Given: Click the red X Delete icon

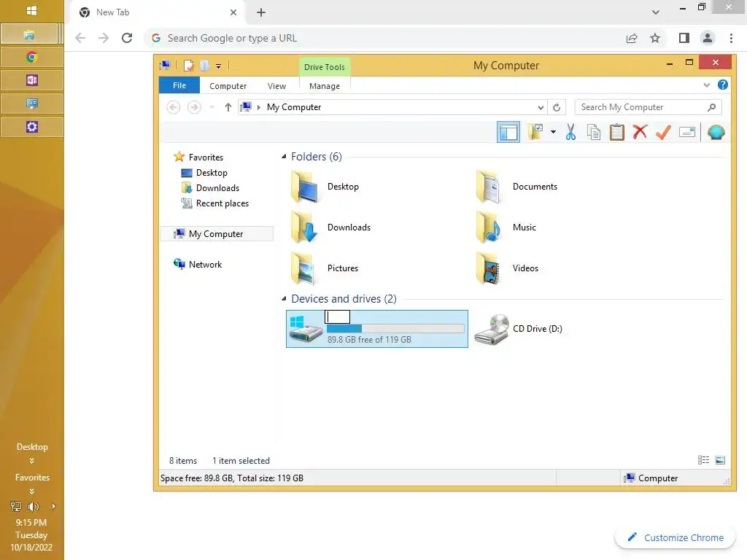Looking at the screenshot, I should pyautogui.click(x=640, y=132).
